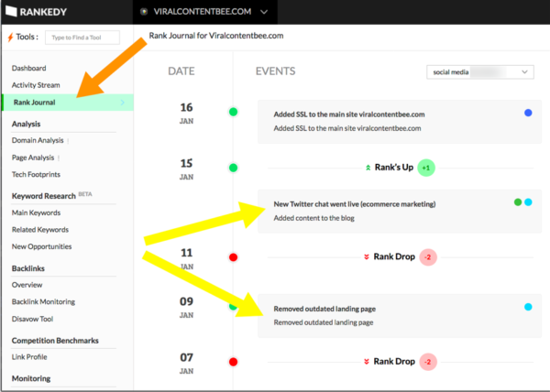Open Domain Analysis
550x392 pixels.
pyautogui.click(x=38, y=140)
